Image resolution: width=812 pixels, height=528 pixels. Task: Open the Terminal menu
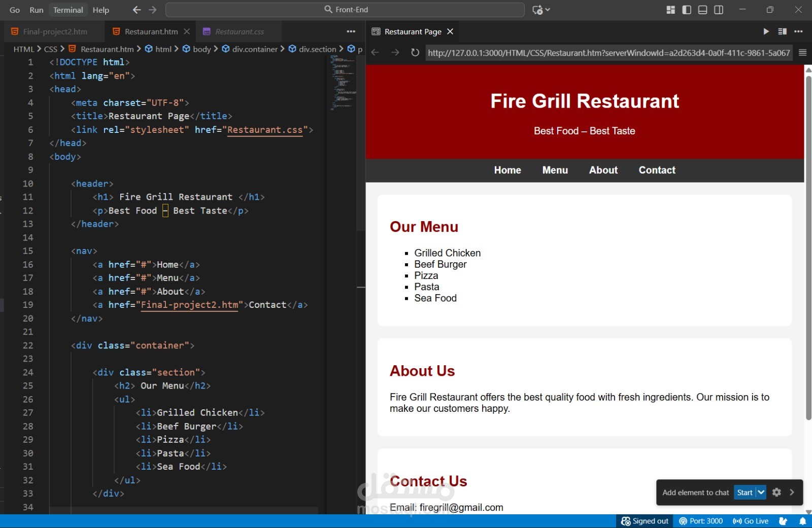point(68,10)
